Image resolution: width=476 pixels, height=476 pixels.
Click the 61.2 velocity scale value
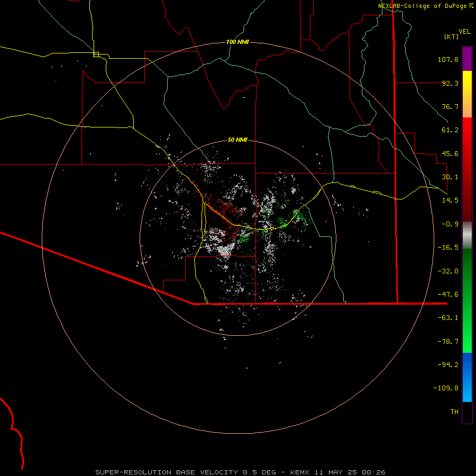tap(450, 130)
